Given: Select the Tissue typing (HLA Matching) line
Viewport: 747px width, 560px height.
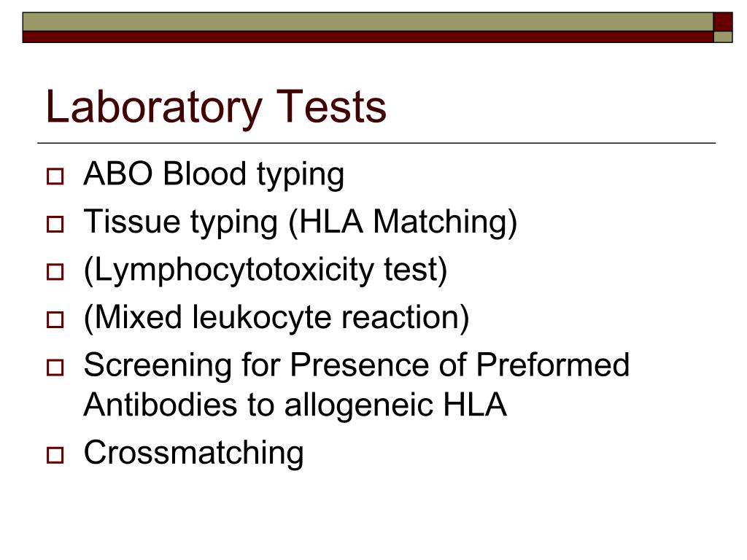Looking at the screenshot, I should (300, 223).
